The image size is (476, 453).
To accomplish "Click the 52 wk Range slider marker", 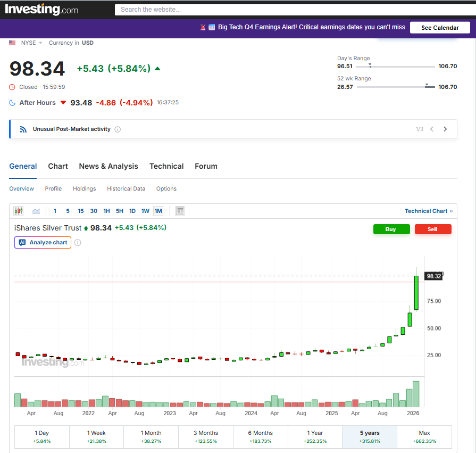I will pyautogui.click(x=427, y=85).
